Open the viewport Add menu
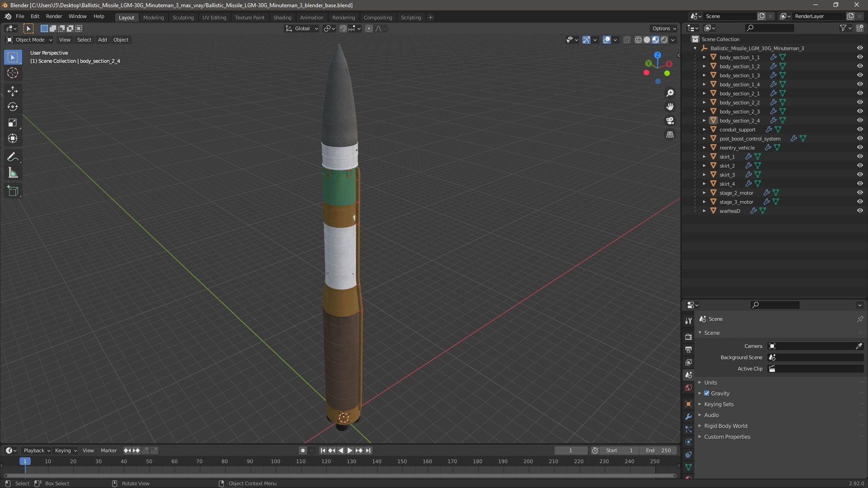Image resolution: width=868 pixels, height=488 pixels. click(103, 40)
